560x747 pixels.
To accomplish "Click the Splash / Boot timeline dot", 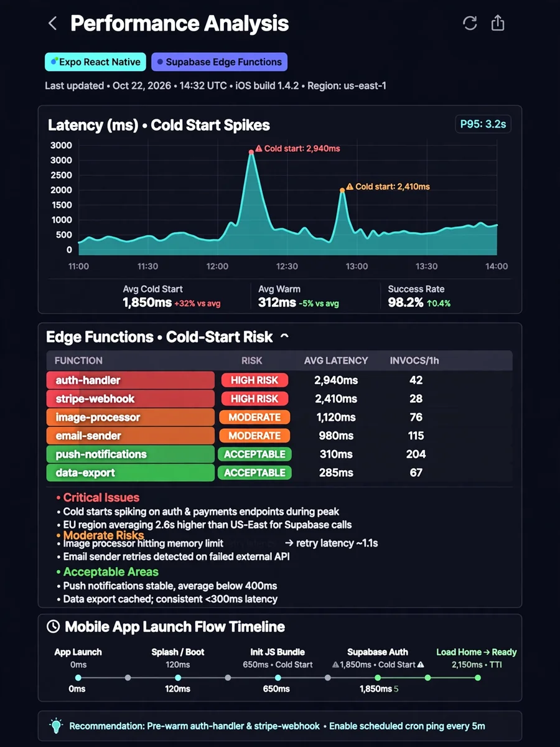I will tap(178, 677).
